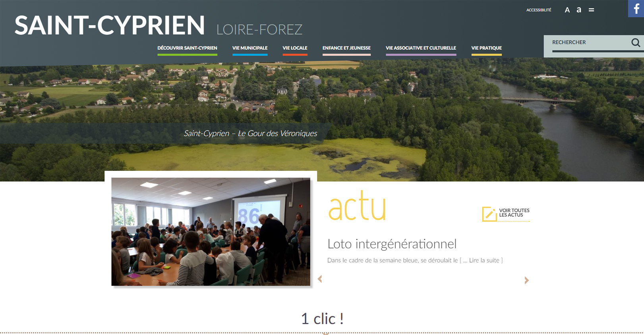This screenshot has height=335, width=644.
Task: Click Lire la suite link
Action: coord(484,260)
